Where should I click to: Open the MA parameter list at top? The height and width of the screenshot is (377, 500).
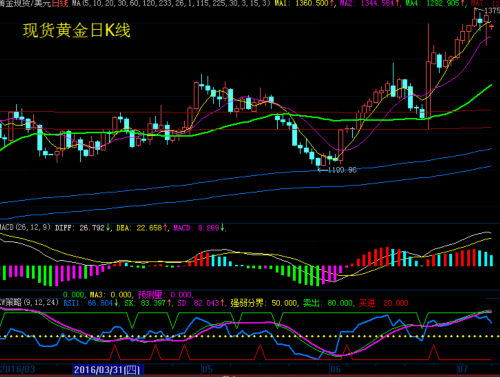coord(171,4)
